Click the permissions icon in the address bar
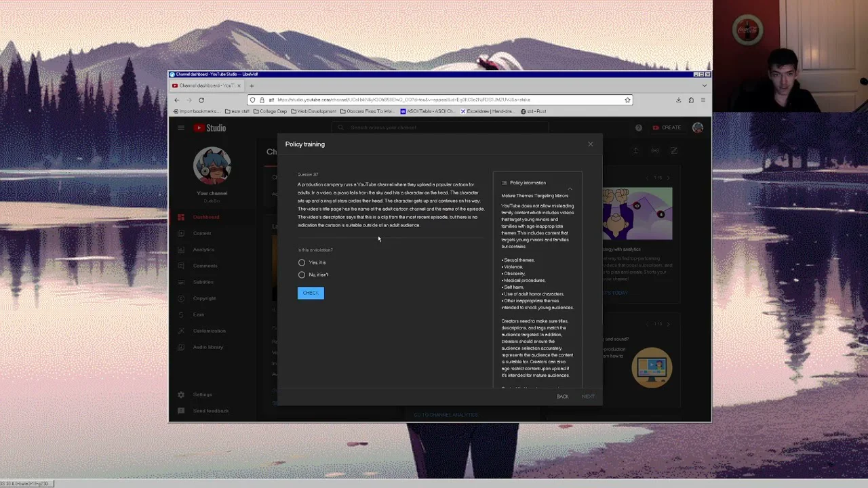Viewport: 868px width, 488px height. 271,100
